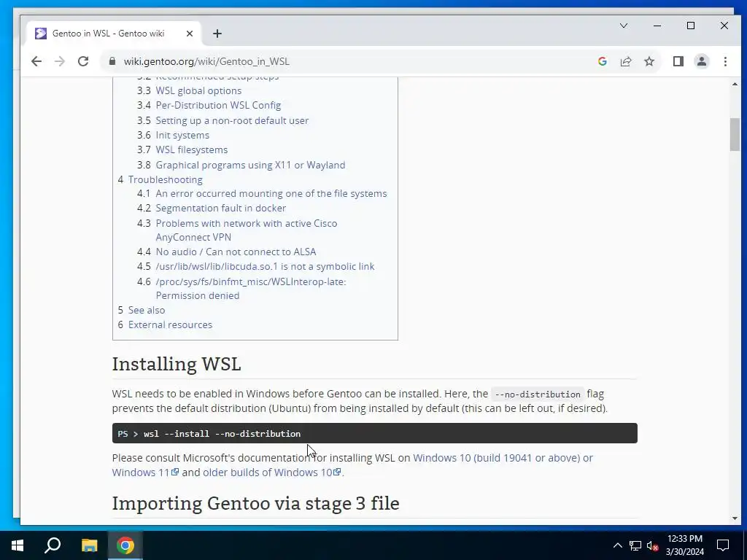Image resolution: width=747 pixels, height=560 pixels.
Task: Open the Chrome profile avatar menu
Action: click(701, 61)
